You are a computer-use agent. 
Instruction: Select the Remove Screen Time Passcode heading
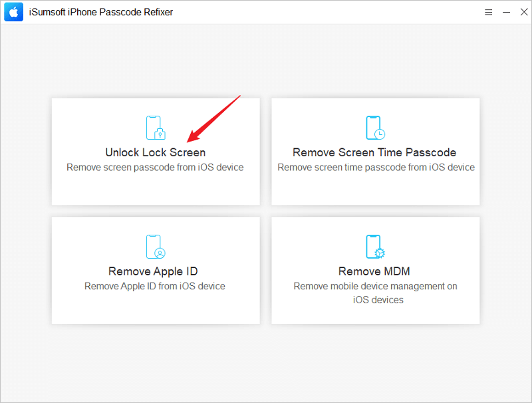(x=374, y=153)
